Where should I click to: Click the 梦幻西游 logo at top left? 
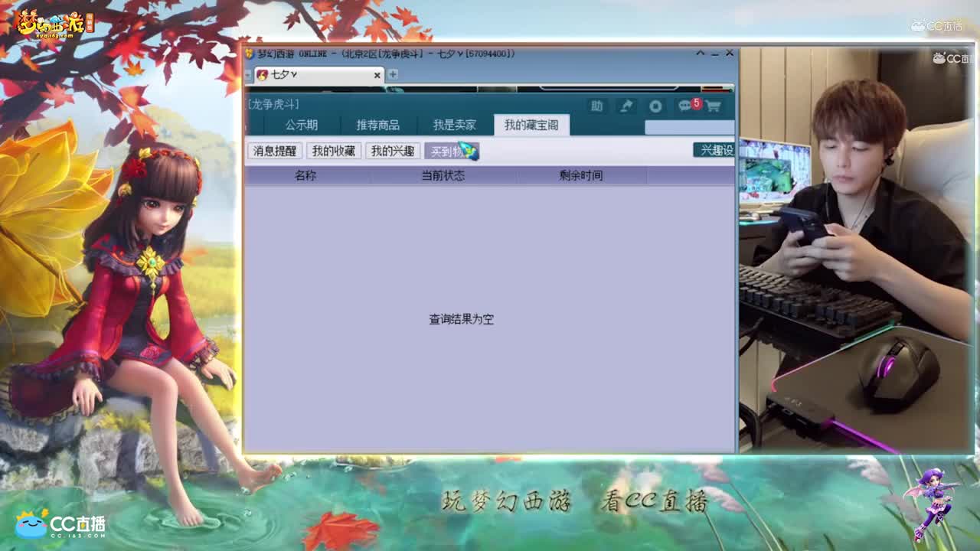pos(54,24)
